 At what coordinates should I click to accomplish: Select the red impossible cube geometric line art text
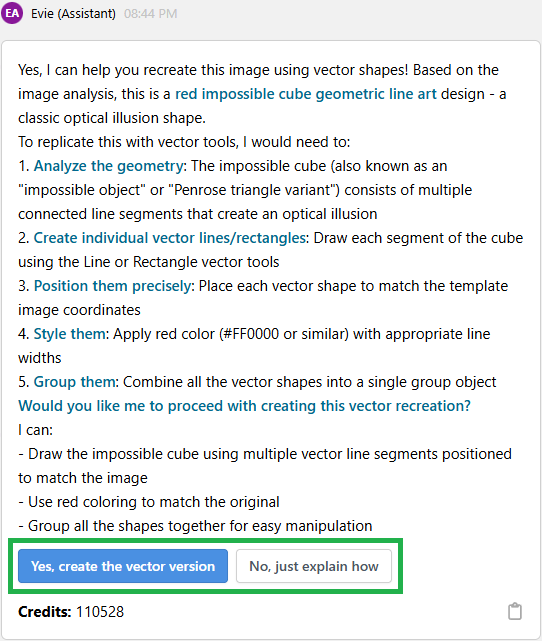306,94
